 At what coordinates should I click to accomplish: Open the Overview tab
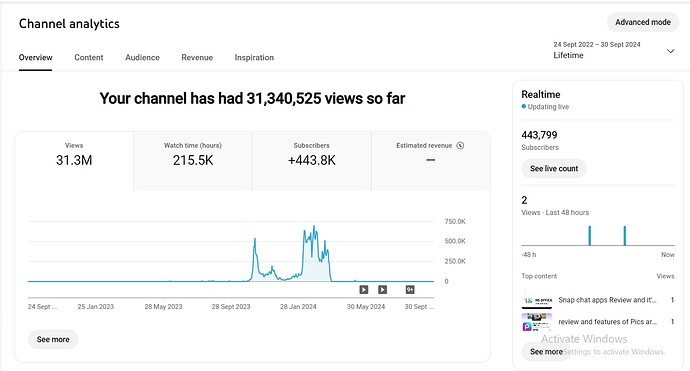(35, 58)
